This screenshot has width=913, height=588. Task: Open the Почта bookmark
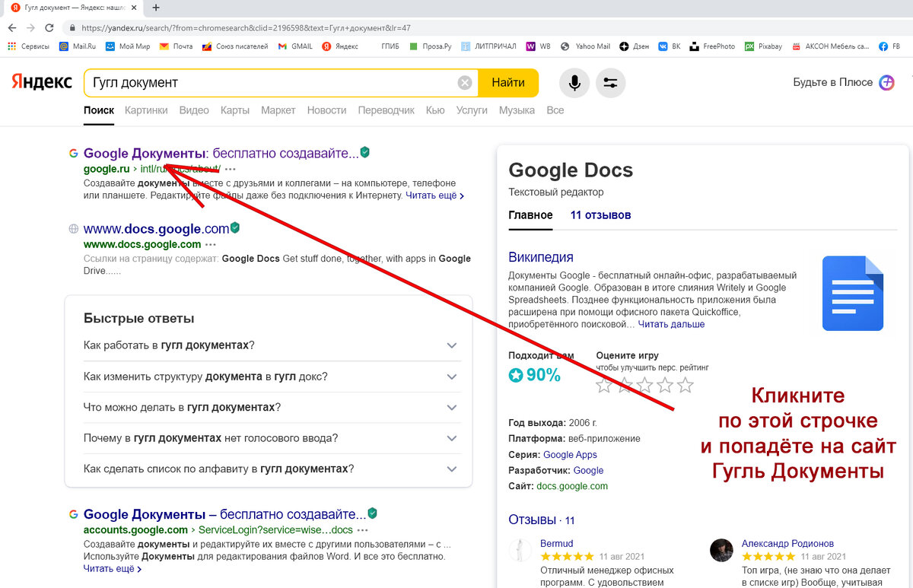coord(176,46)
